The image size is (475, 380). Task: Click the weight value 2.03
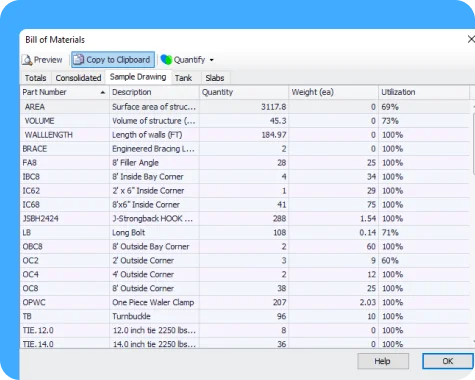click(367, 303)
